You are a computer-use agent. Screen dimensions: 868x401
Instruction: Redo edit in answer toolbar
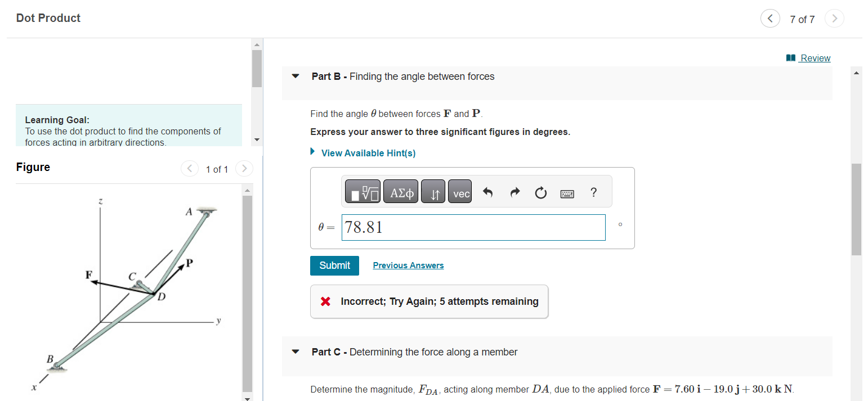(x=514, y=193)
